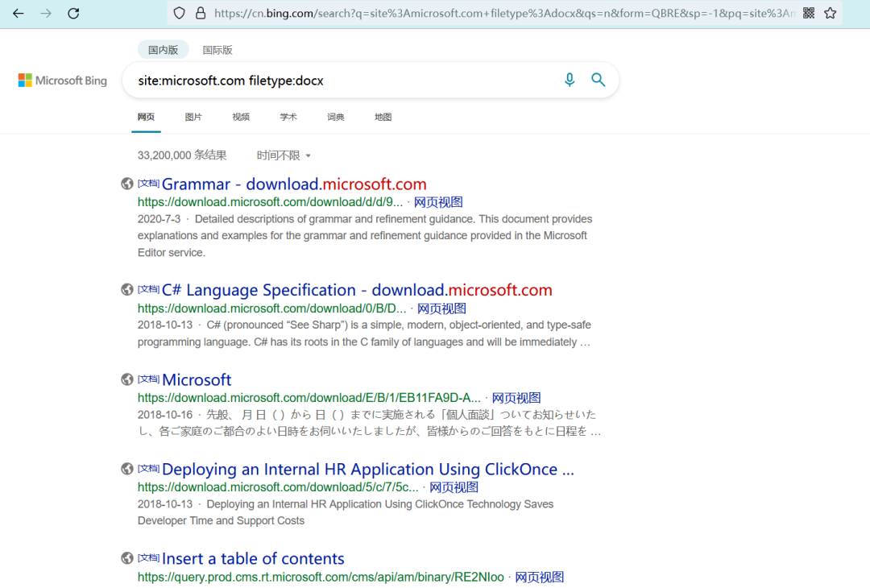Click the browser forward arrow

[x=46, y=14]
